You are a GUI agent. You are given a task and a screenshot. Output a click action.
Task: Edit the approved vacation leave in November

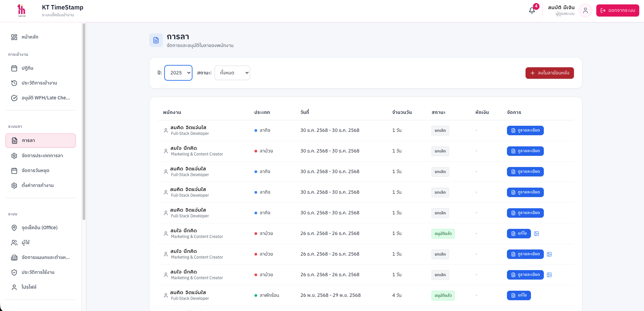tap(518, 295)
